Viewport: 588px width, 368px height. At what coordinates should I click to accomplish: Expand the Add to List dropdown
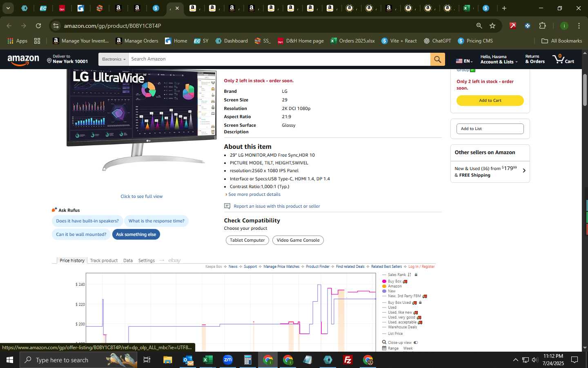click(490, 129)
